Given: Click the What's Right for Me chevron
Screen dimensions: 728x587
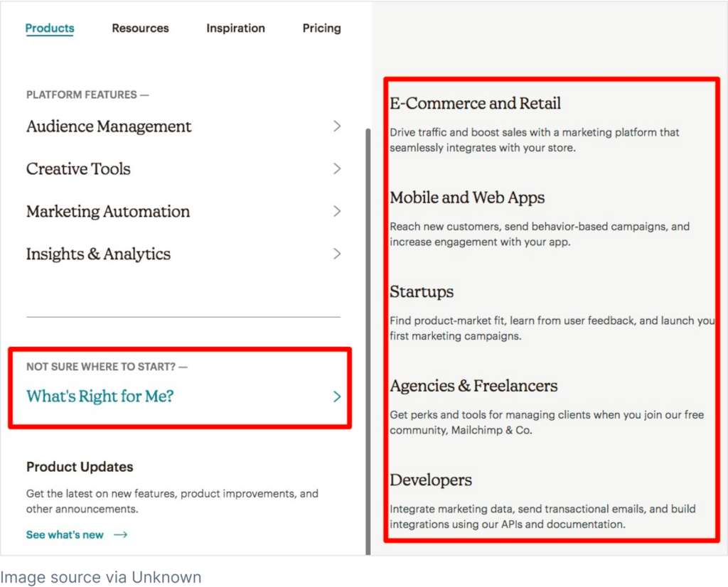Looking at the screenshot, I should pos(337,397).
